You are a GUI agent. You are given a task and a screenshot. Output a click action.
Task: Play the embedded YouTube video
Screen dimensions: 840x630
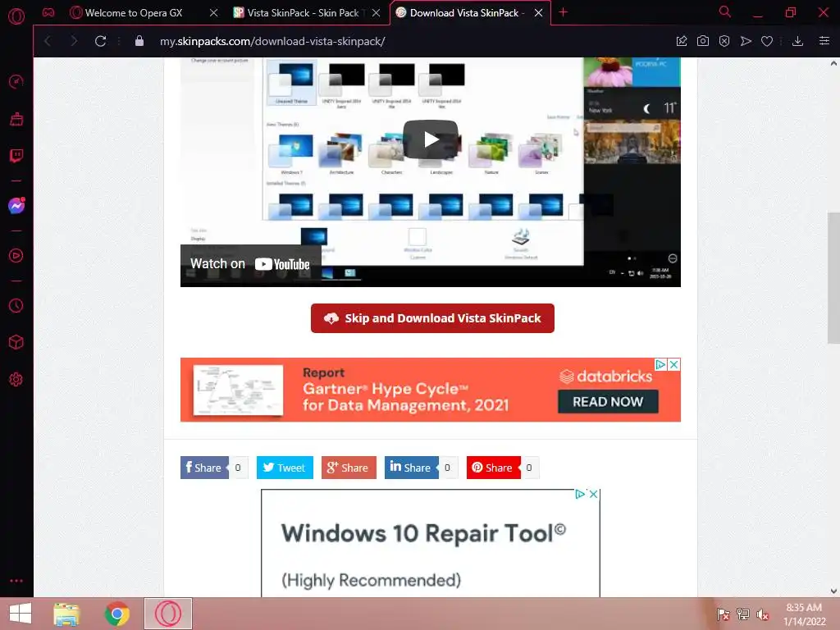click(x=431, y=139)
